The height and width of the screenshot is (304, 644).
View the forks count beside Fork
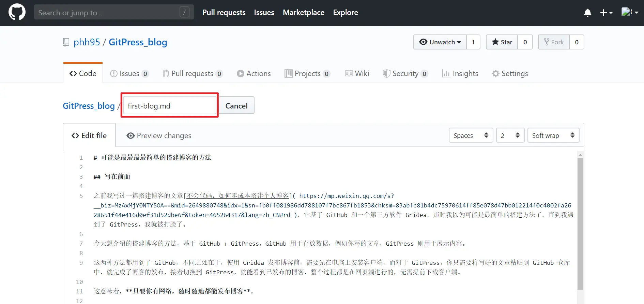coord(577,42)
